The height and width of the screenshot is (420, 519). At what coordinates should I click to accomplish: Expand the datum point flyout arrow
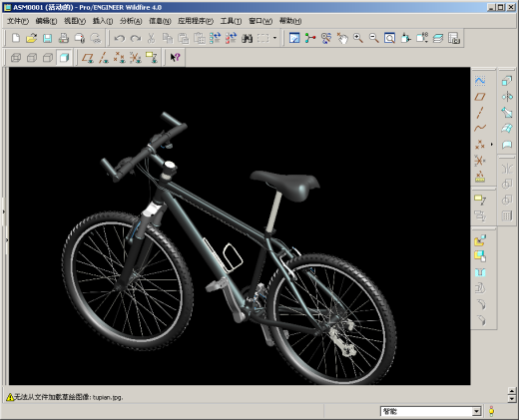[x=492, y=145]
